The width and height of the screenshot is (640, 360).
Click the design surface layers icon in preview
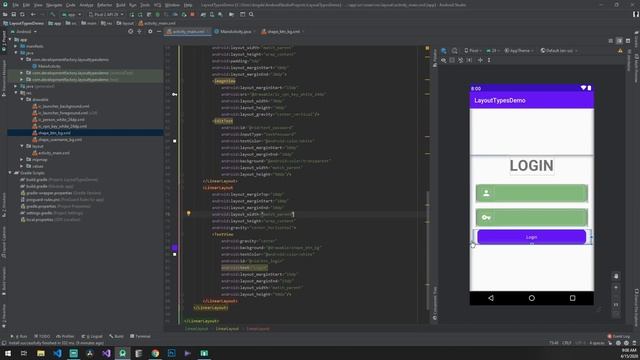[444, 51]
